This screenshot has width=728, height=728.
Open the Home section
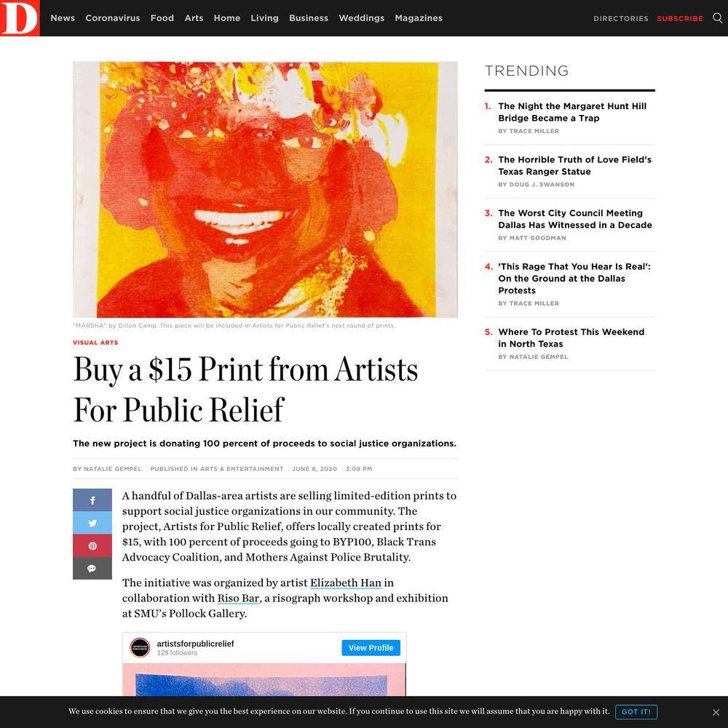[x=227, y=18]
